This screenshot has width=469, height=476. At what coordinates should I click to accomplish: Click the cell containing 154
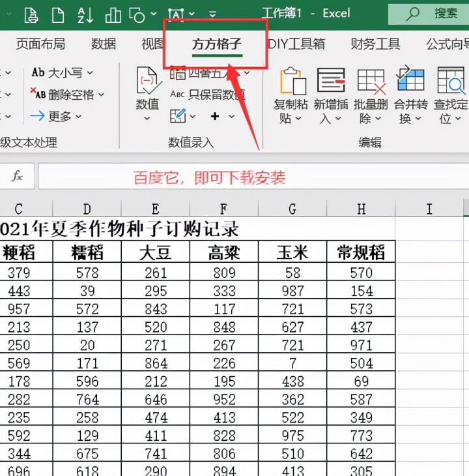[x=361, y=290]
